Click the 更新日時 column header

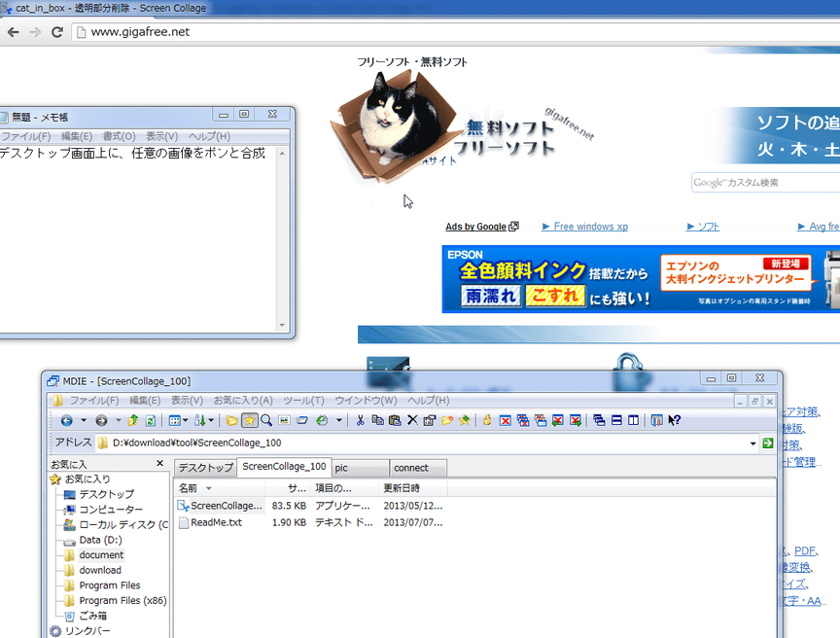tap(412, 488)
